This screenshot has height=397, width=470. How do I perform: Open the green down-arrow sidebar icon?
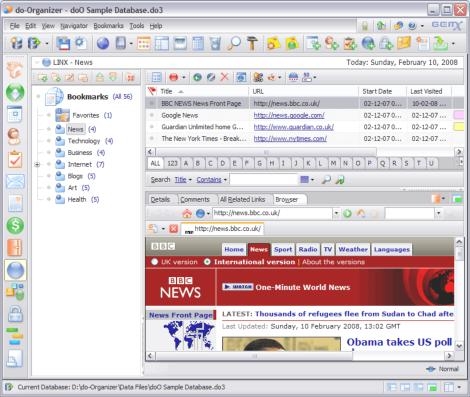[x=15, y=93]
